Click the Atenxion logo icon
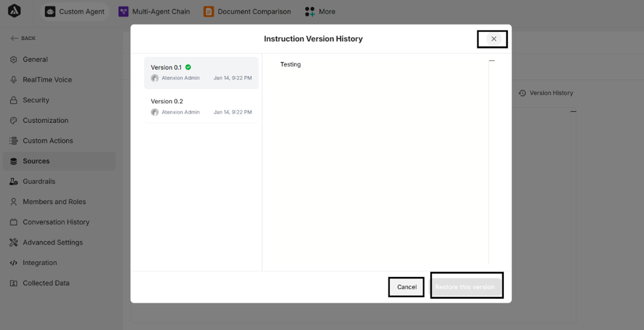The image size is (644, 330). pos(14,11)
